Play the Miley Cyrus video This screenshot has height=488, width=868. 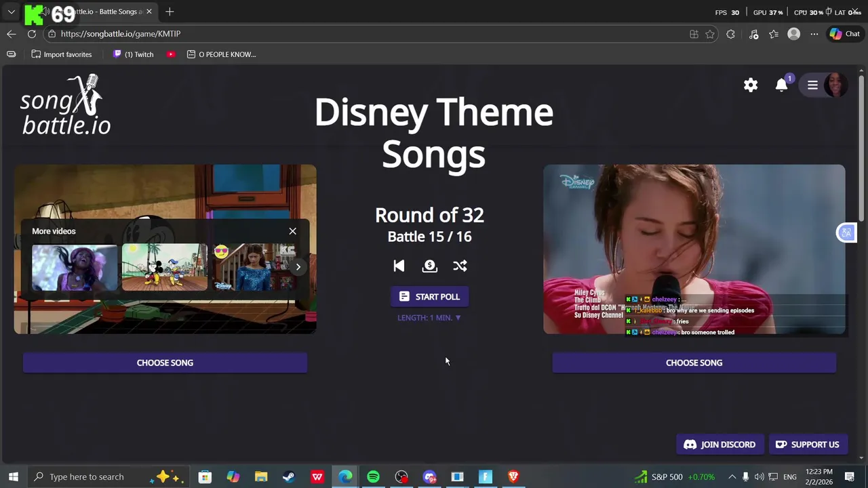[x=694, y=249]
